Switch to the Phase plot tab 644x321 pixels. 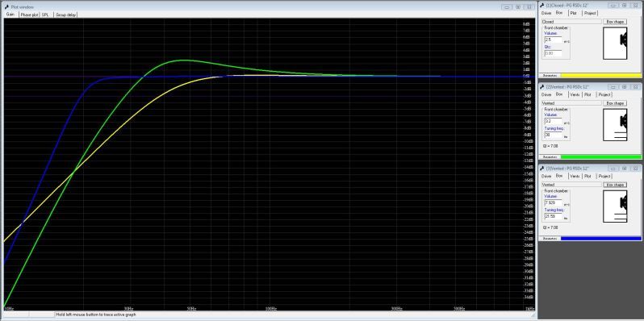(x=29, y=15)
